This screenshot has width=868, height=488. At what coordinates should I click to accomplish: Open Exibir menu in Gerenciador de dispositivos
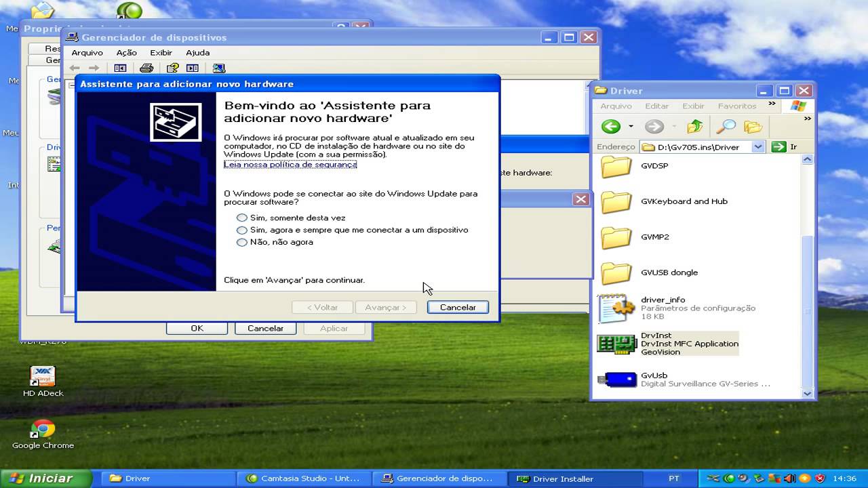point(161,52)
